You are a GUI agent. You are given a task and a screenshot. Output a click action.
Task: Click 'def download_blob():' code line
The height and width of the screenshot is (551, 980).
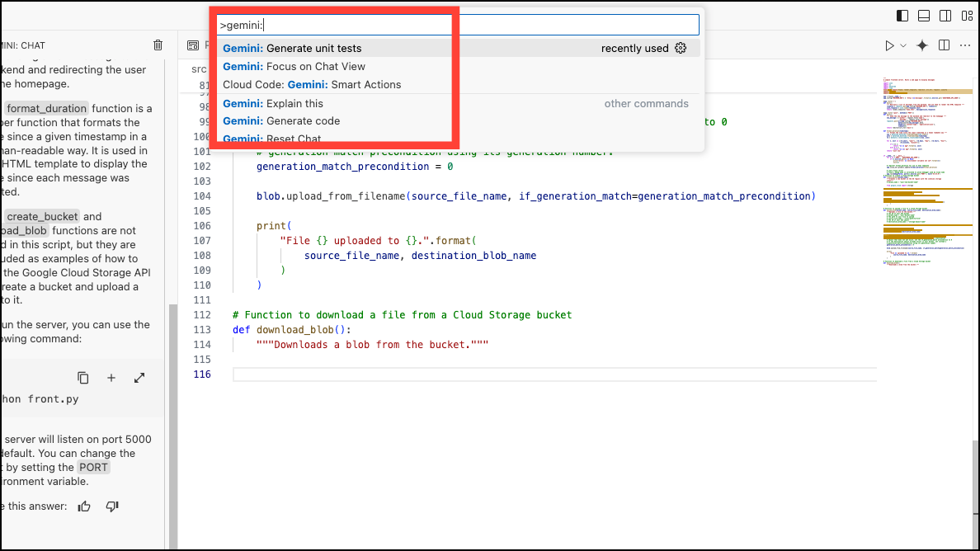click(292, 330)
